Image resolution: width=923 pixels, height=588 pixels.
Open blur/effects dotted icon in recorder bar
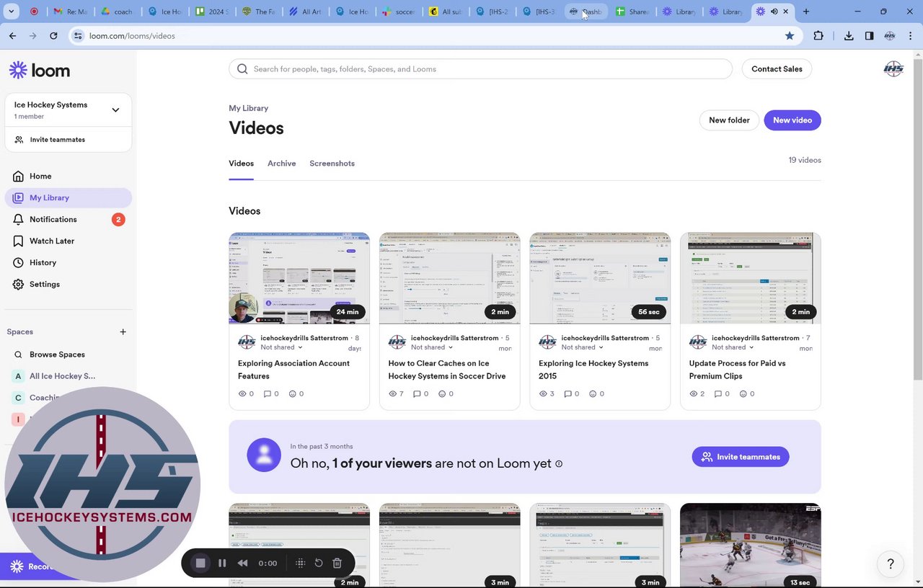coord(301,563)
